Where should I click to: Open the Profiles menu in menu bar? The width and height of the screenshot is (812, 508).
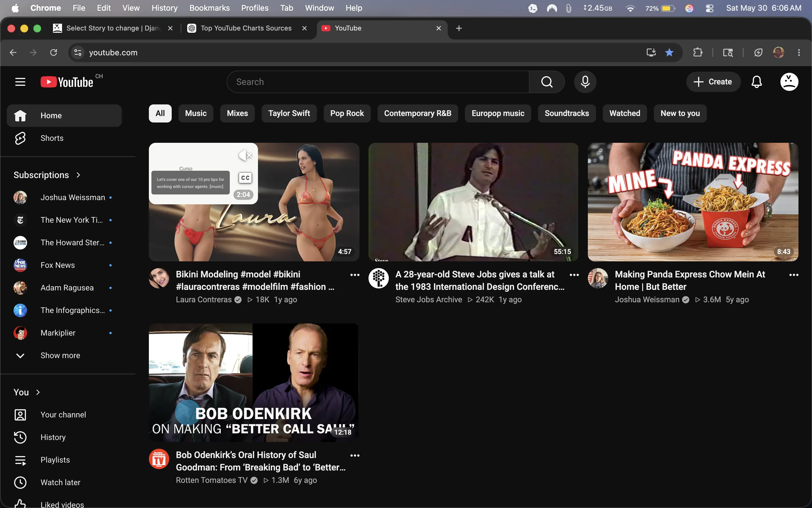[255, 8]
